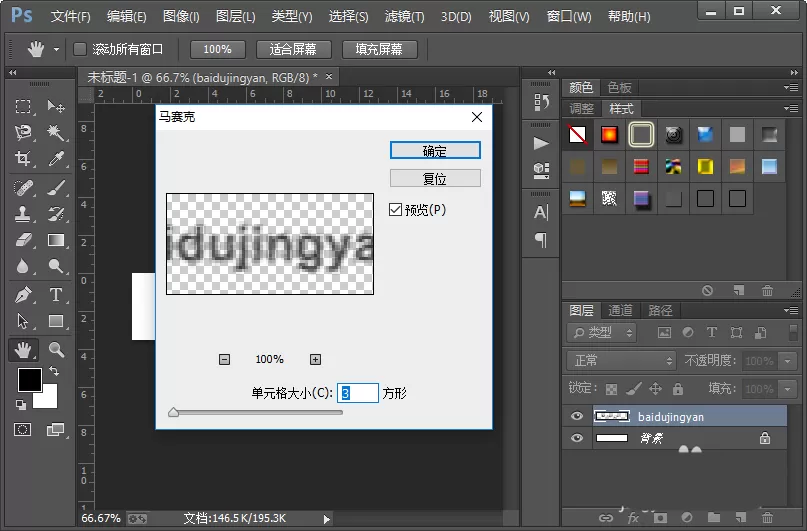Click the zoom-out minus icon in dialog

224,359
